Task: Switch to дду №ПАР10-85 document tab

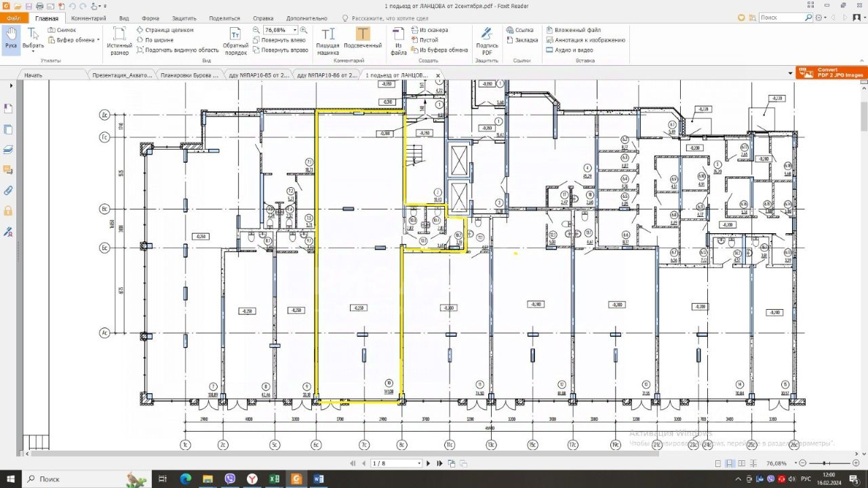Action: (x=258, y=75)
